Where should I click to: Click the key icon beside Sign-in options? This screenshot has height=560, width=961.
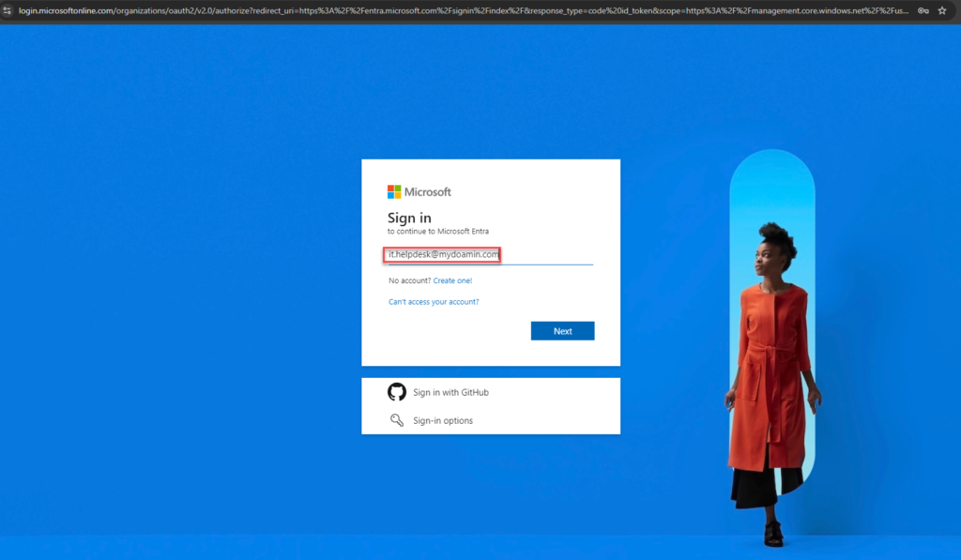pos(397,420)
